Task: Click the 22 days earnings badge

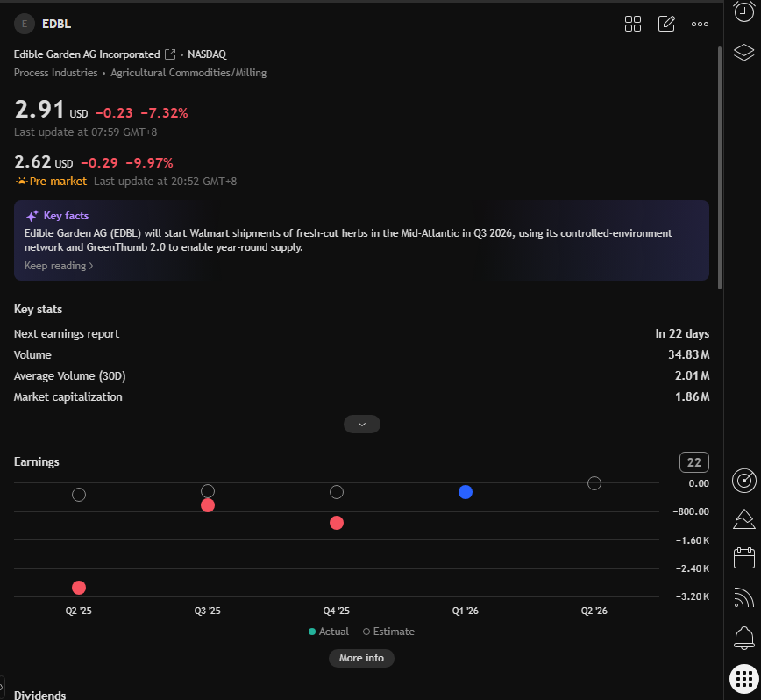Action: pos(694,462)
